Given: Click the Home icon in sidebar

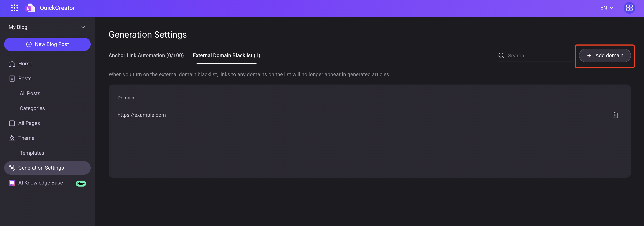Looking at the screenshot, I should pyautogui.click(x=12, y=64).
